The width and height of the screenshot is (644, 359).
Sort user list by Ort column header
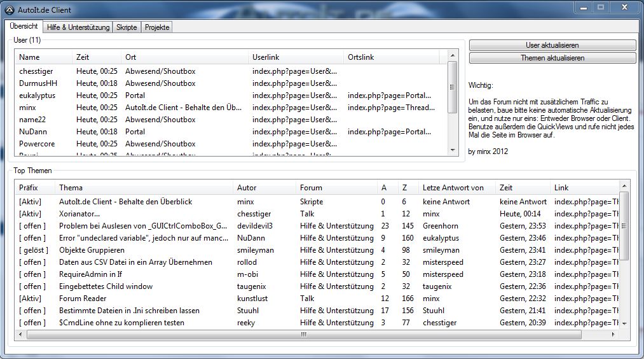click(x=131, y=57)
